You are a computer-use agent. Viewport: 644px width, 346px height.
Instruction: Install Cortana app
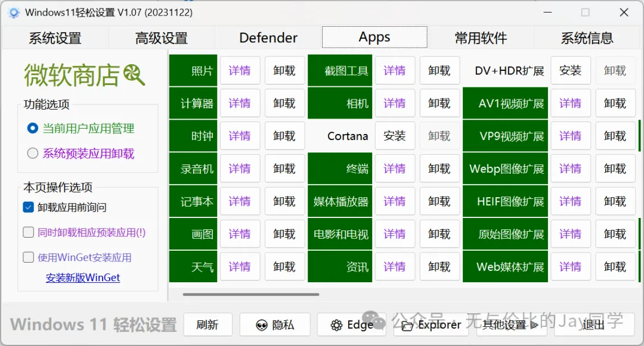395,136
